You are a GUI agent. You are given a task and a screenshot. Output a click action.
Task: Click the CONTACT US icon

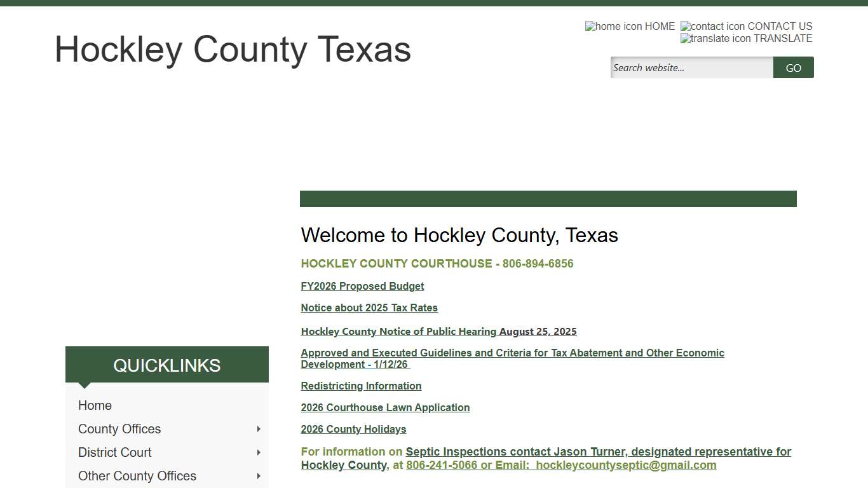coord(746,26)
